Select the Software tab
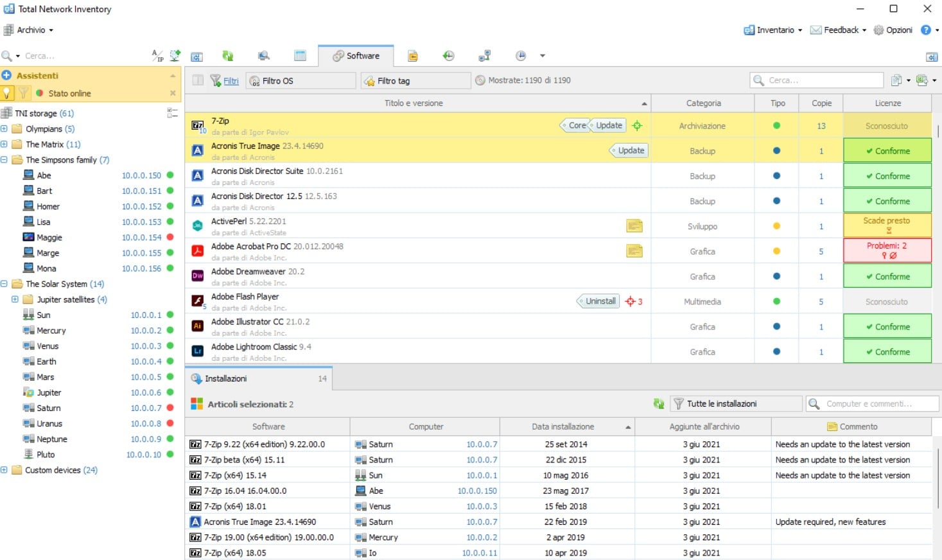 (356, 56)
